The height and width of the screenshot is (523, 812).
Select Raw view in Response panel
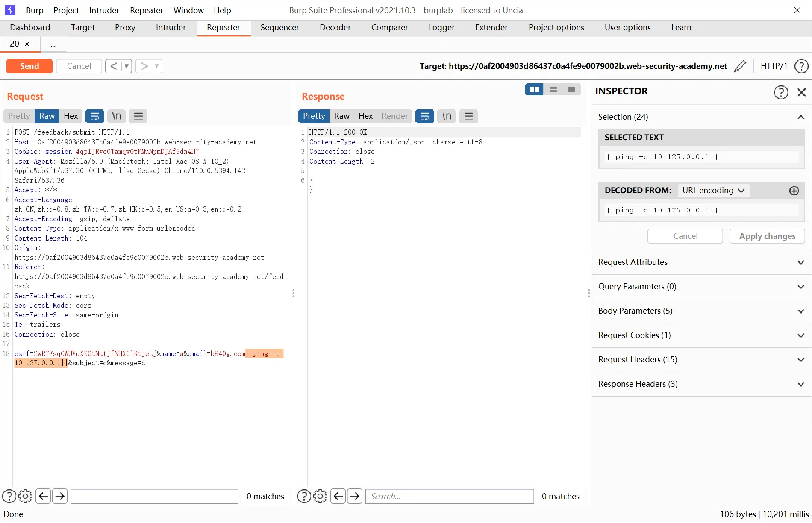tap(342, 116)
